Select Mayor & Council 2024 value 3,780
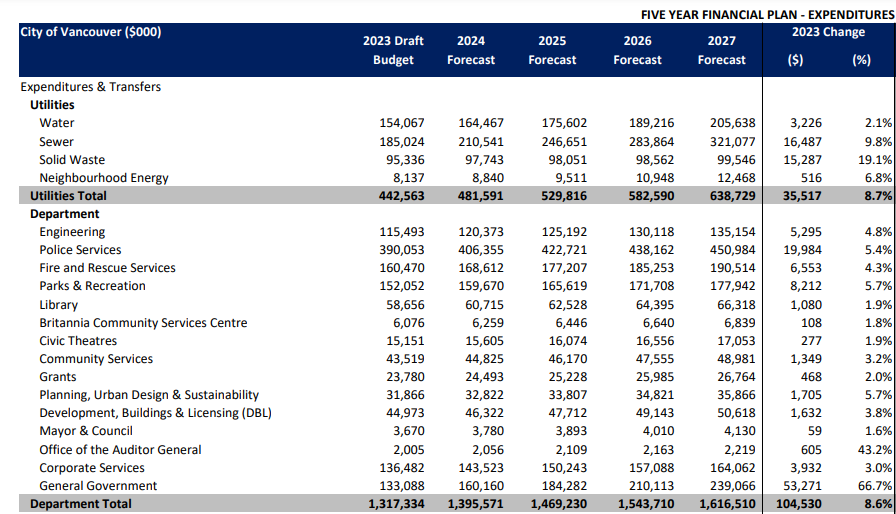The height and width of the screenshot is (514, 896). click(x=488, y=431)
